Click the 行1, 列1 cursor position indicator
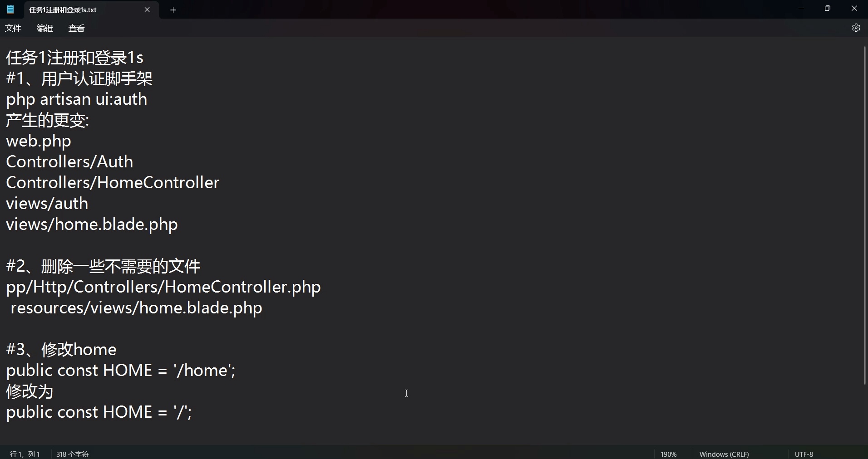This screenshot has width=868, height=459. (25, 454)
